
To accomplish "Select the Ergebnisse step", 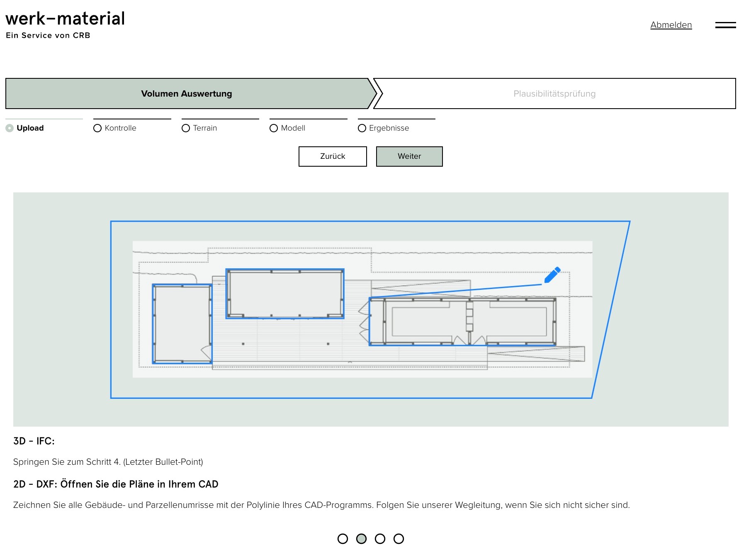I will pos(384,128).
